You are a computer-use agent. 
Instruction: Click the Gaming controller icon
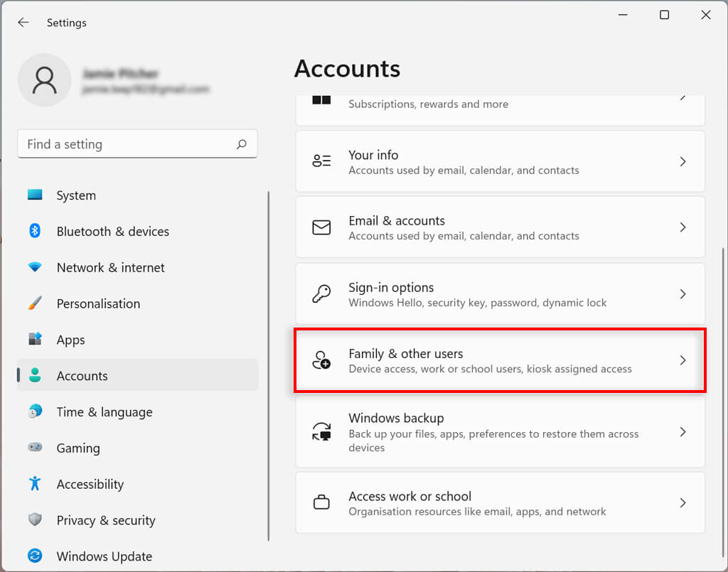coord(35,448)
